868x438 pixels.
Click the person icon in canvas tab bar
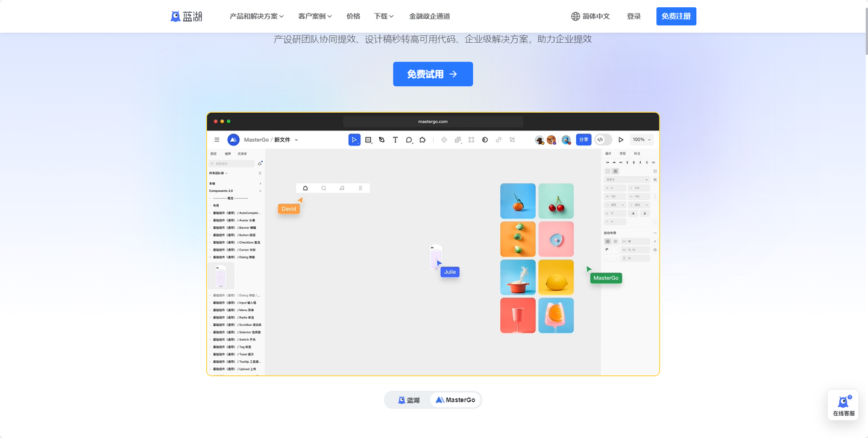(x=360, y=188)
